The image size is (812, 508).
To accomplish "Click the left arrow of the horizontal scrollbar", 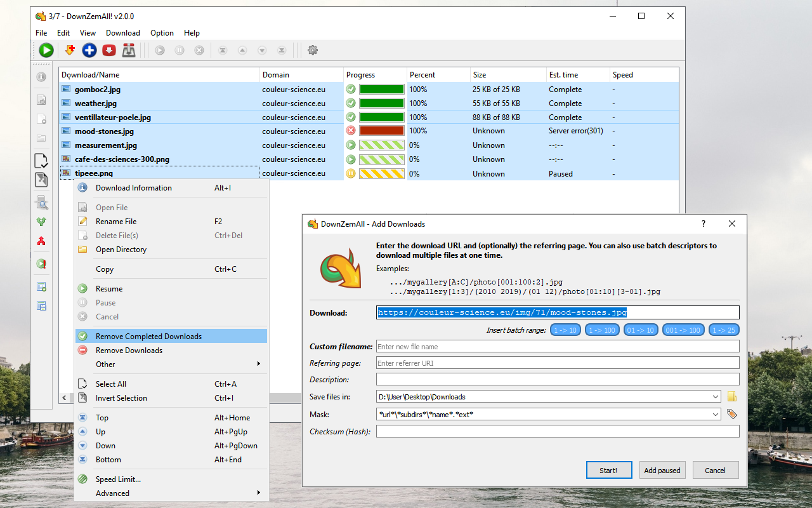I will point(65,398).
